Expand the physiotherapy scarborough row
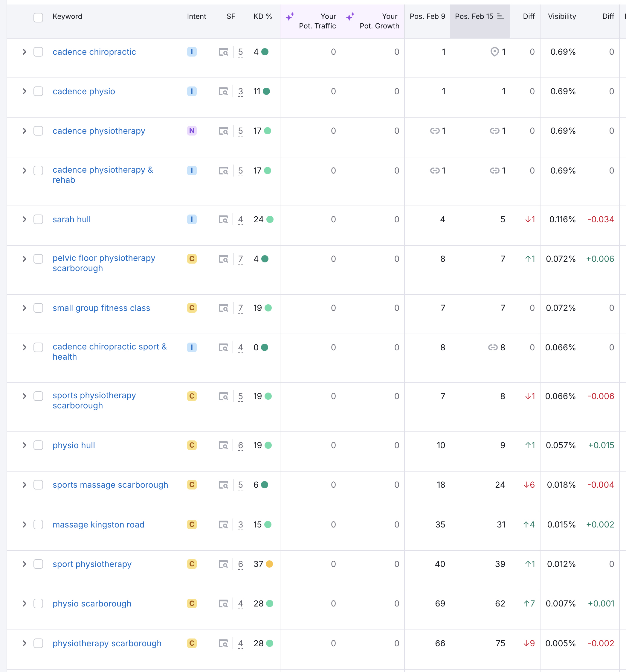The height and width of the screenshot is (672, 626). click(24, 643)
